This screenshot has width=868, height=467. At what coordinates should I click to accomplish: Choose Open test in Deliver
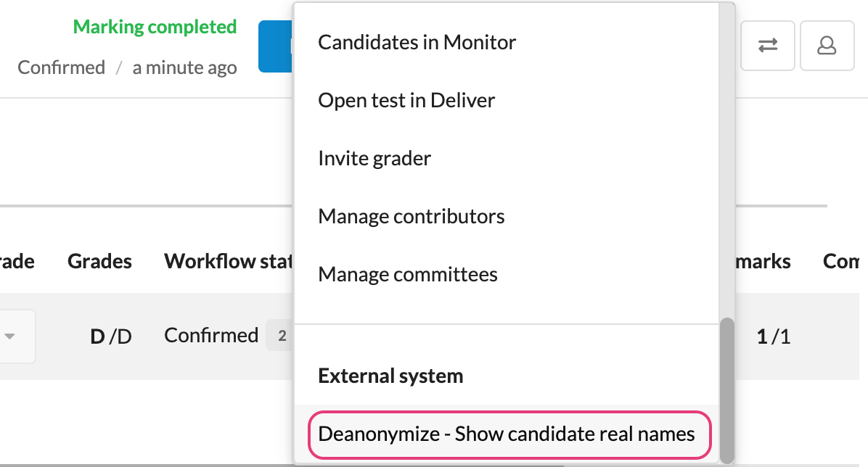tap(406, 100)
